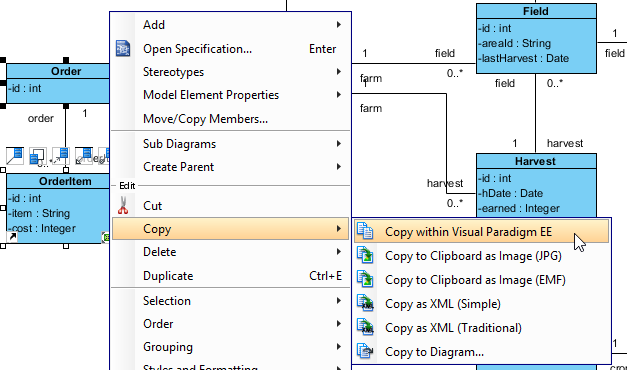This screenshot has height=370, width=627.
Task: Select Copy within Visual Paradigm EE
Action: pos(481,232)
